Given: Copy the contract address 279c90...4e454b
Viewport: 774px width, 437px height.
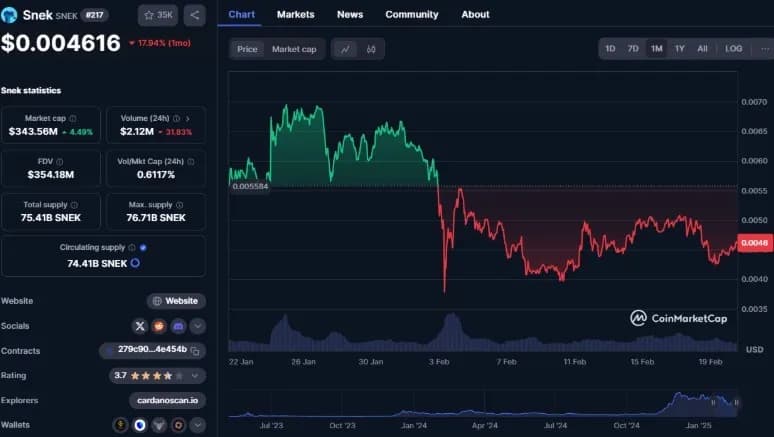Looking at the screenshot, I should click(x=197, y=351).
